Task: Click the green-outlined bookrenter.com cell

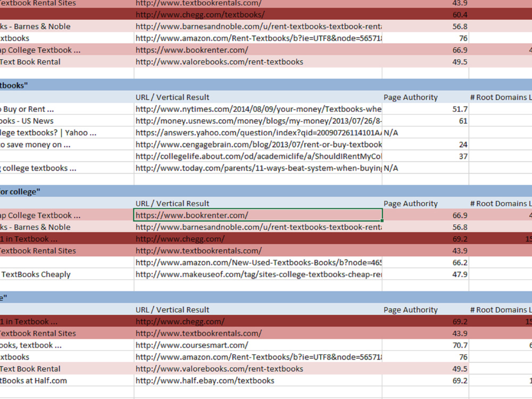Action: (258, 215)
